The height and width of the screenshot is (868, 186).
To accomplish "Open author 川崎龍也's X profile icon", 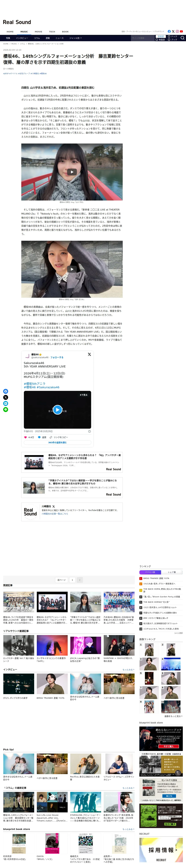I will 54,506.
